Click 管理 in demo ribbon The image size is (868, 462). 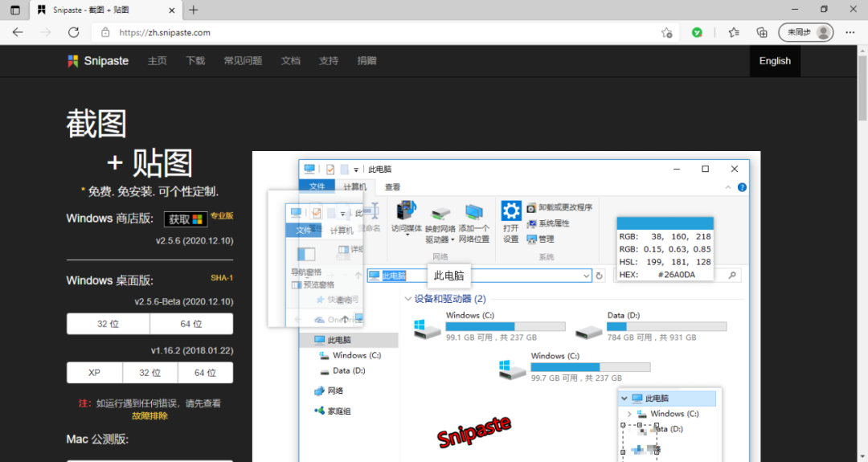tap(540, 239)
